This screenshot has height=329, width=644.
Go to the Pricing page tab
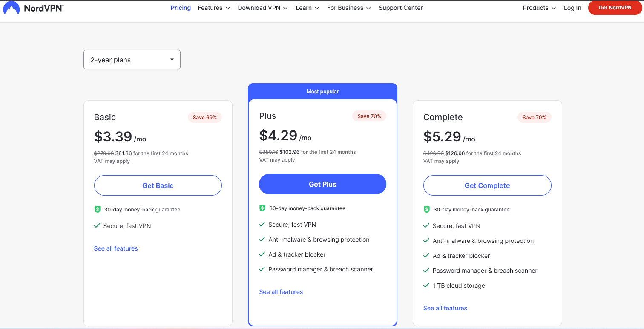pyautogui.click(x=181, y=8)
